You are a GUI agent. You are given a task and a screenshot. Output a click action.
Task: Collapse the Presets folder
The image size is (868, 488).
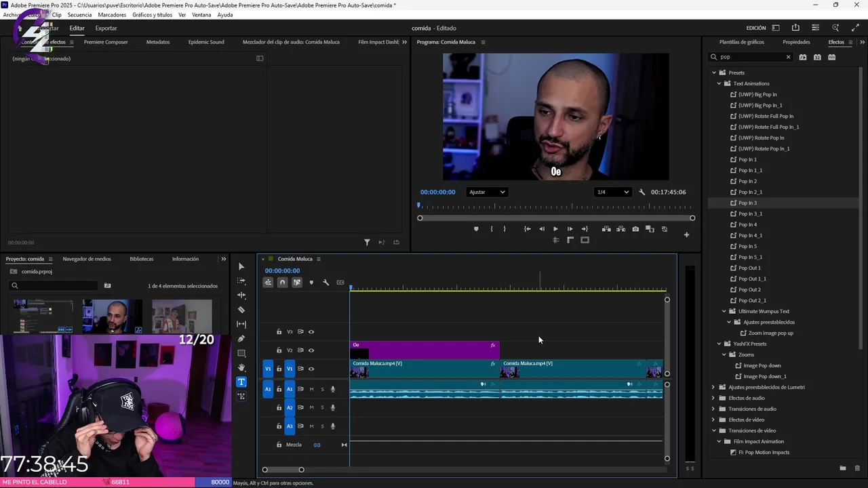click(713, 73)
